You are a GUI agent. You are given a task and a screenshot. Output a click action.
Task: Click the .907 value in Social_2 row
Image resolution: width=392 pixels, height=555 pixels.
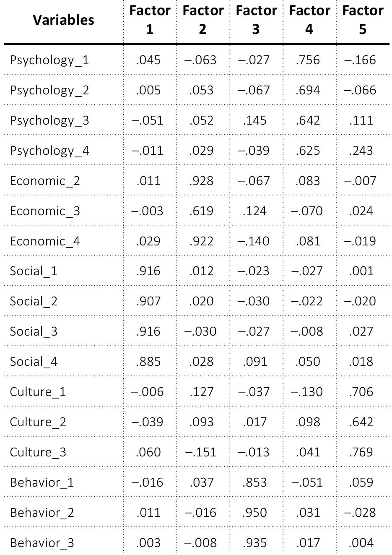pos(148,301)
